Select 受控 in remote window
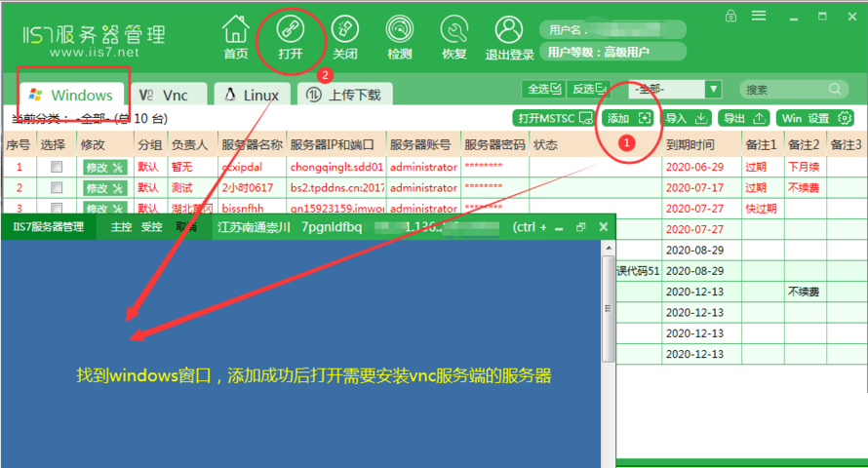 tap(151, 227)
